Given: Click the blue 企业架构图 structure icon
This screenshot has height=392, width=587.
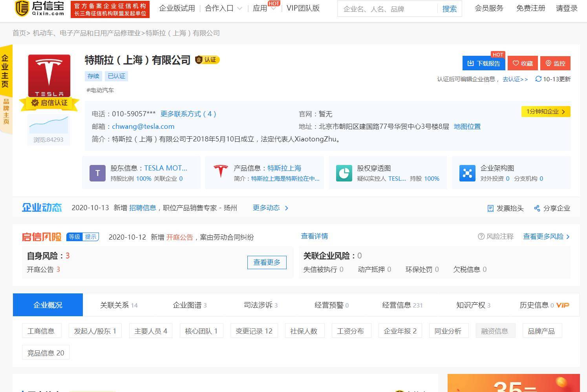Looking at the screenshot, I should pyautogui.click(x=467, y=173).
